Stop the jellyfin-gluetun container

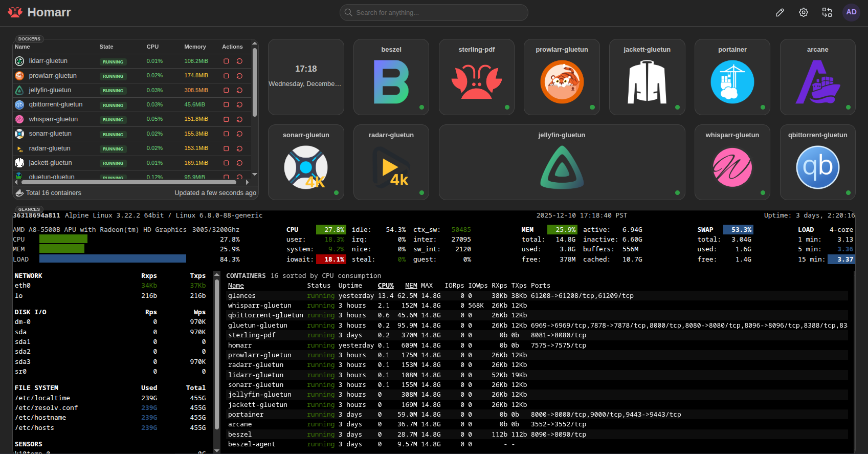point(226,90)
